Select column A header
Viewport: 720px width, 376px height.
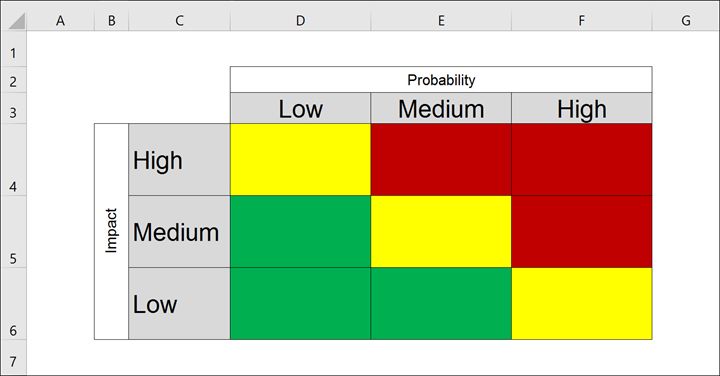pos(60,20)
